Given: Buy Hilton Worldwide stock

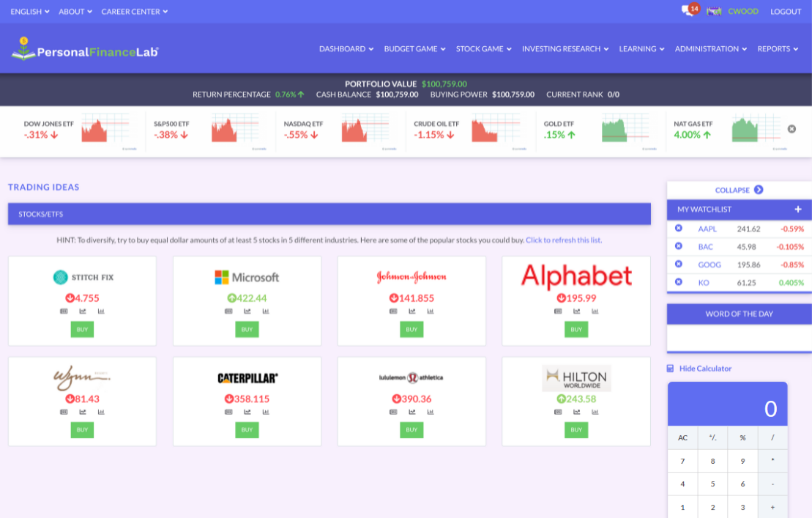Looking at the screenshot, I should point(576,430).
